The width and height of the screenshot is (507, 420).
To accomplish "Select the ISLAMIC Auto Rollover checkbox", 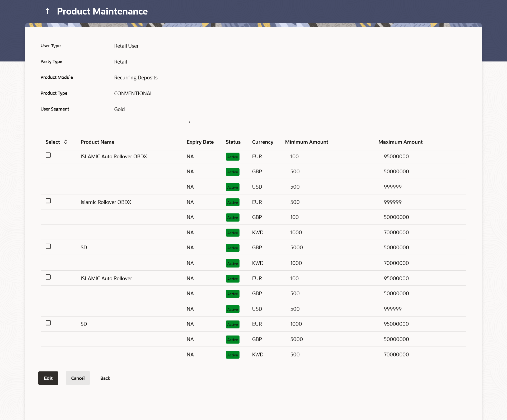I will pyautogui.click(x=48, y=277).
